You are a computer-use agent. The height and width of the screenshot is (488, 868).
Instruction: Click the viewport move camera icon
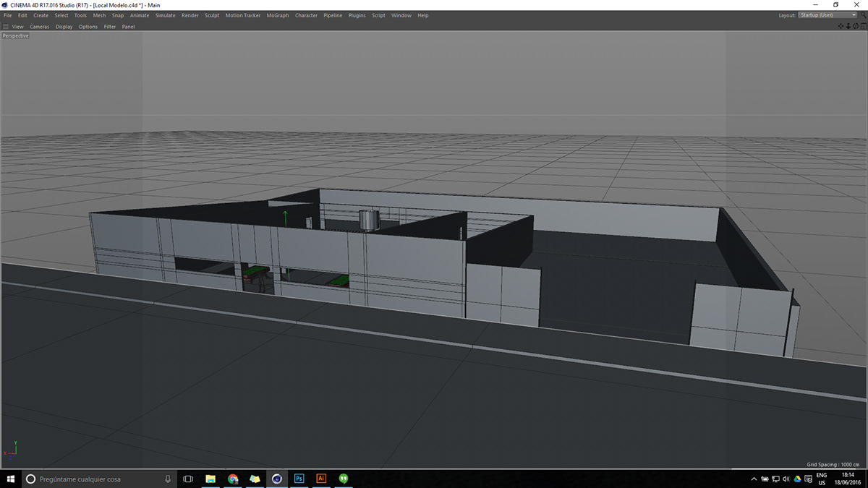pyautogui.click(x=841, y=26)
